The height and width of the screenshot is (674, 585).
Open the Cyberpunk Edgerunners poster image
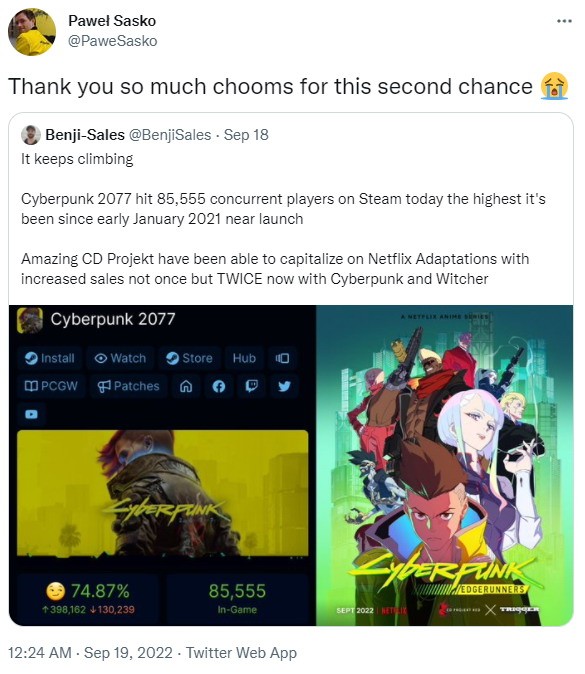pos(444,465)
